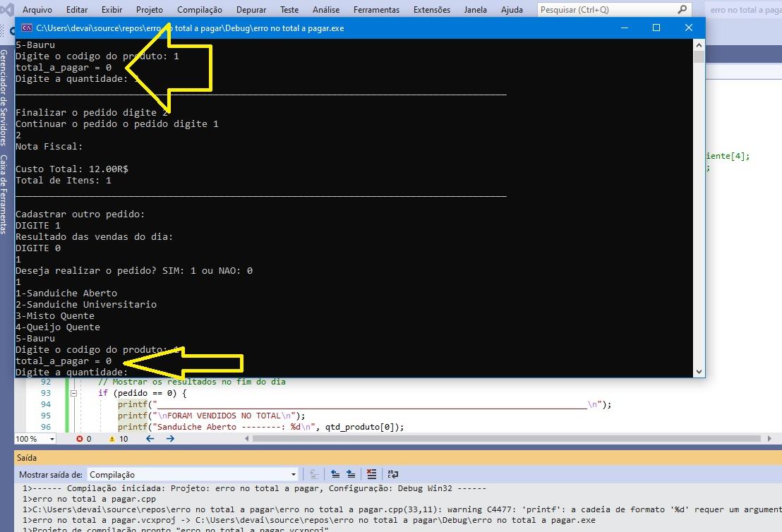The height and width of the screenshot is (532, 782).
Task: Click the console scrollbar up arrow
Action: pyautogui.click(x=699, y=45)
